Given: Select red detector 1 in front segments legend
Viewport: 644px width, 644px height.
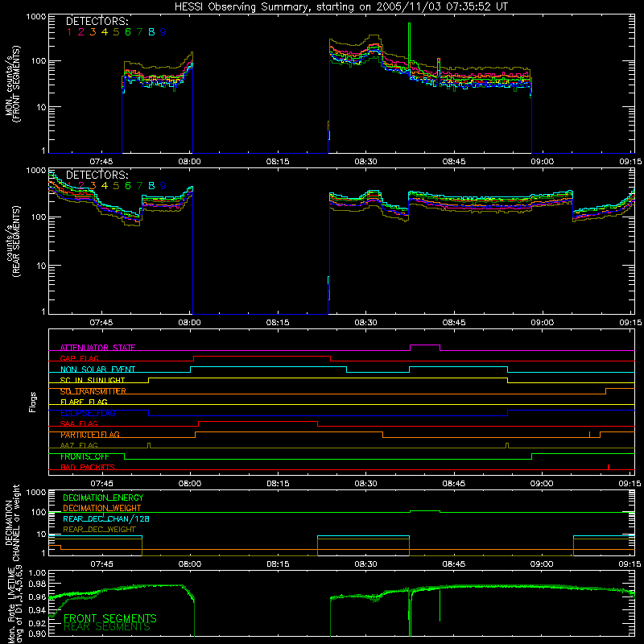Looking at the screenshot, I should (x=69, y=32).
